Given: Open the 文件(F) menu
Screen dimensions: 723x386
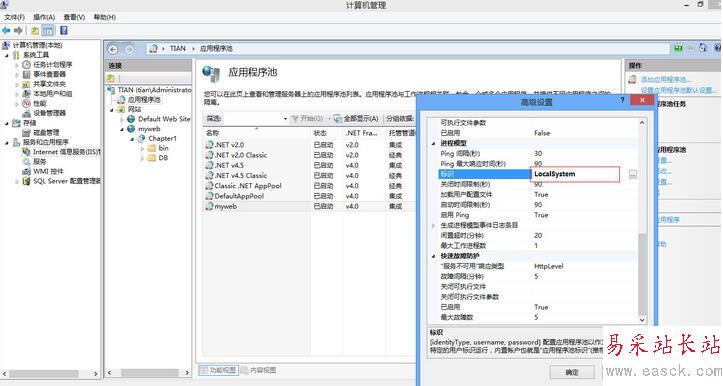Looking at the screenshot, I should click(14, 17).
